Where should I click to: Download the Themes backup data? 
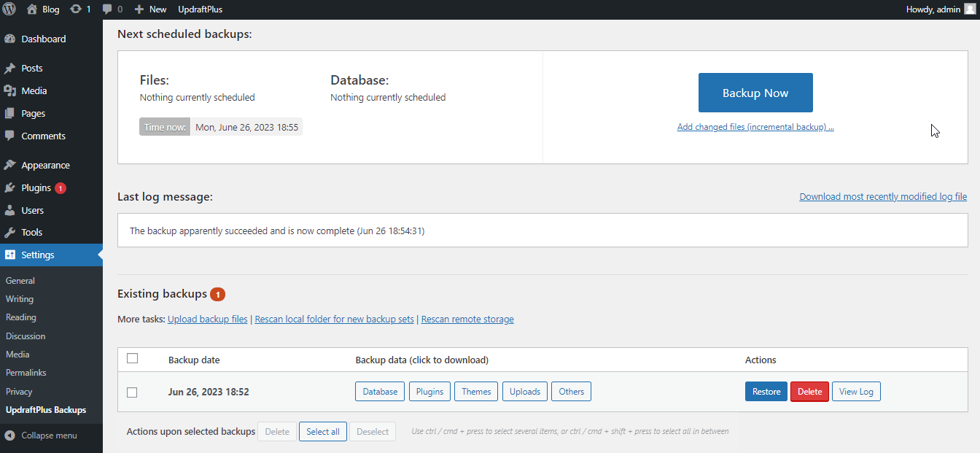[x=476, y=392]
